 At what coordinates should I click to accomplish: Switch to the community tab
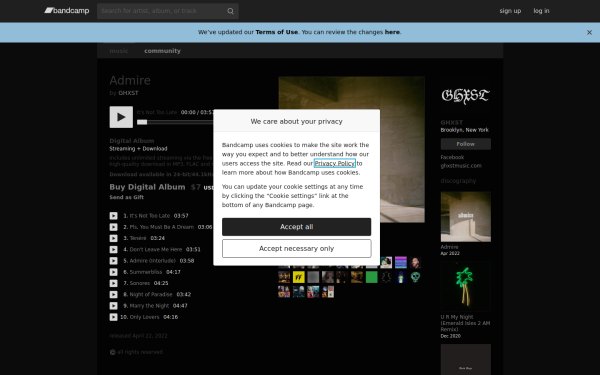coord(162,51)
